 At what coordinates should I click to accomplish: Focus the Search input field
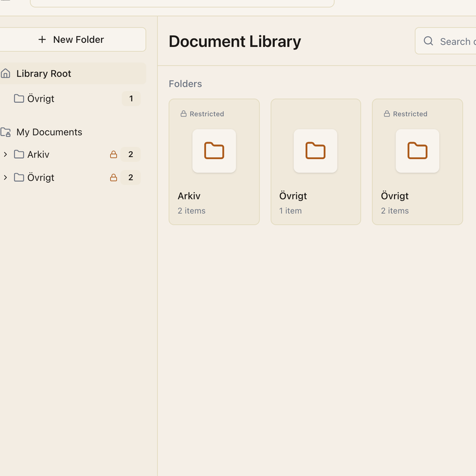(446, 41)
